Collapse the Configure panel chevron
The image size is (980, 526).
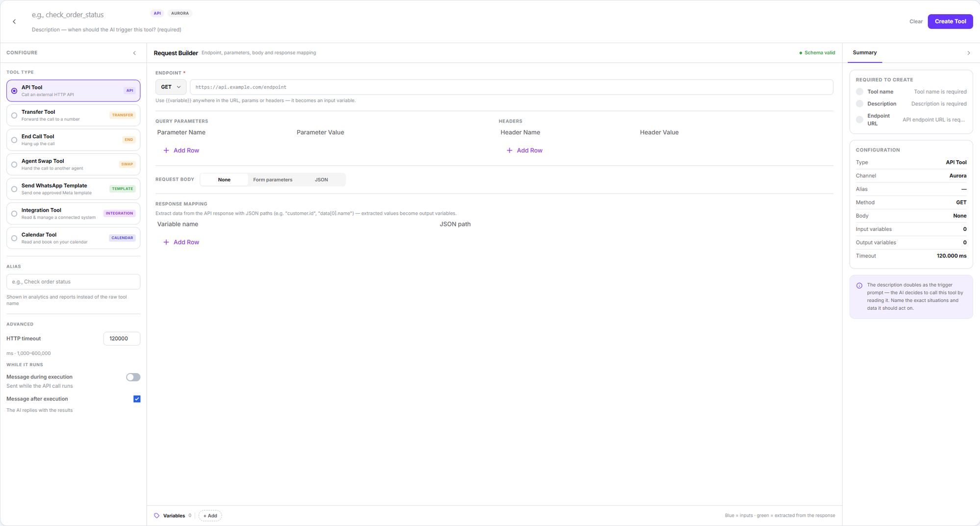pos(134,53)
